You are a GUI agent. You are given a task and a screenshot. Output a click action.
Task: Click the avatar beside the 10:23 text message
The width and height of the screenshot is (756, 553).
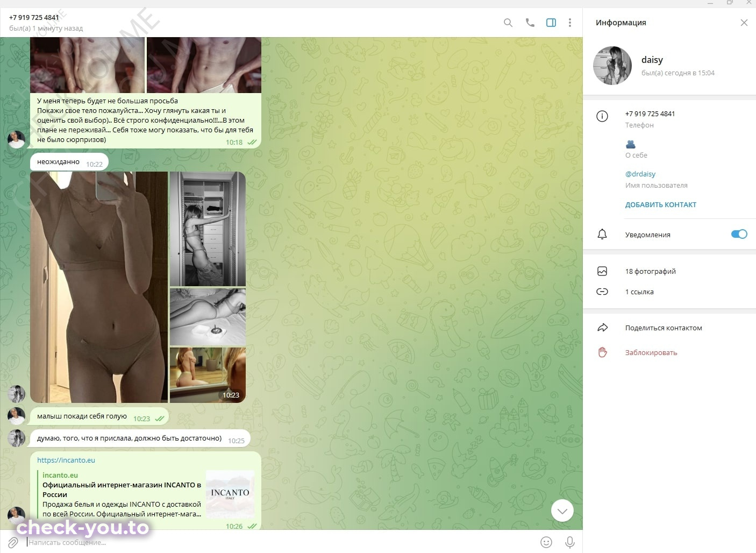pos(17,416)
